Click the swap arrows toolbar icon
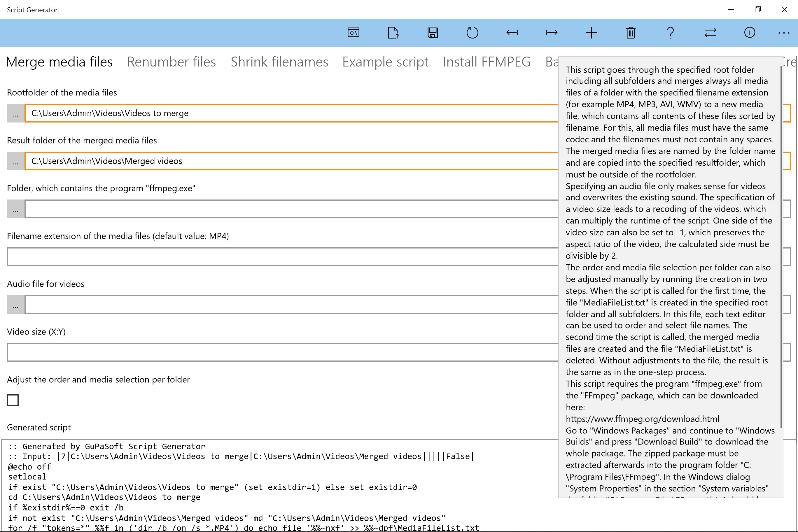798x532 pixels. tap(710, 33)
